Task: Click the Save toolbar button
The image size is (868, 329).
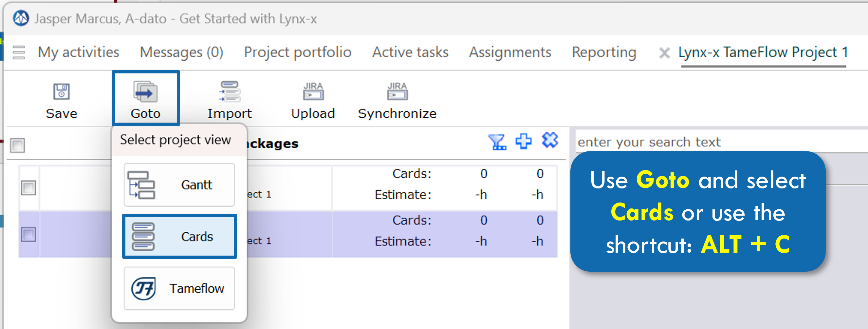Action: 61,100
